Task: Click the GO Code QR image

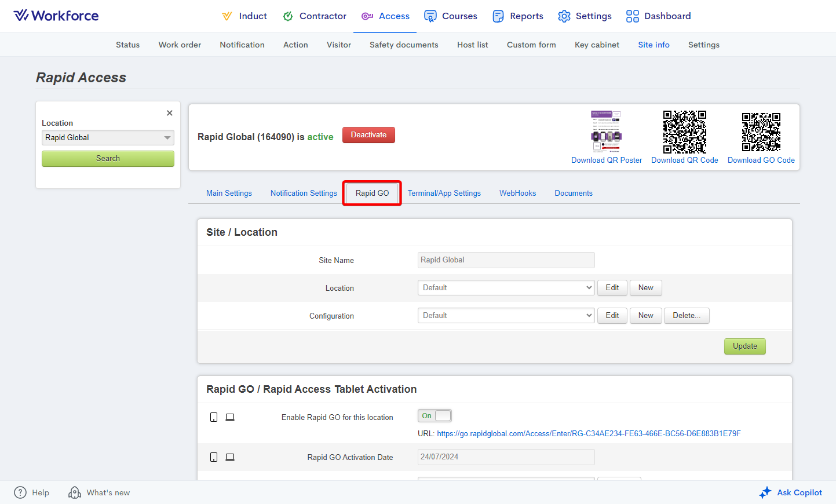Action: click(761, 132)
